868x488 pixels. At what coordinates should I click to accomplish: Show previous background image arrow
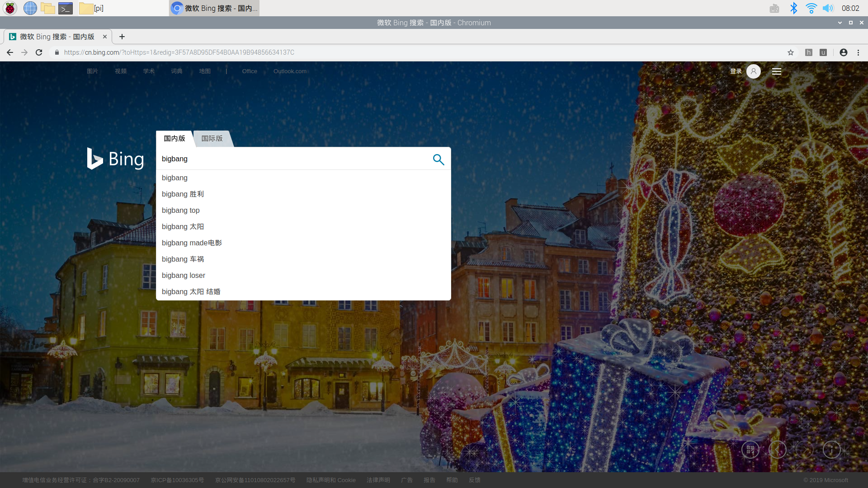[778, 450]
